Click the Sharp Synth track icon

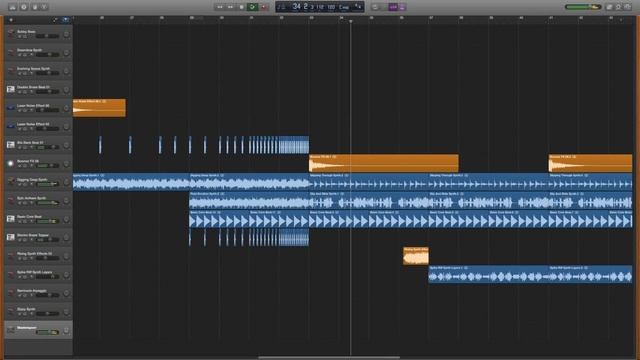(11, 311)
